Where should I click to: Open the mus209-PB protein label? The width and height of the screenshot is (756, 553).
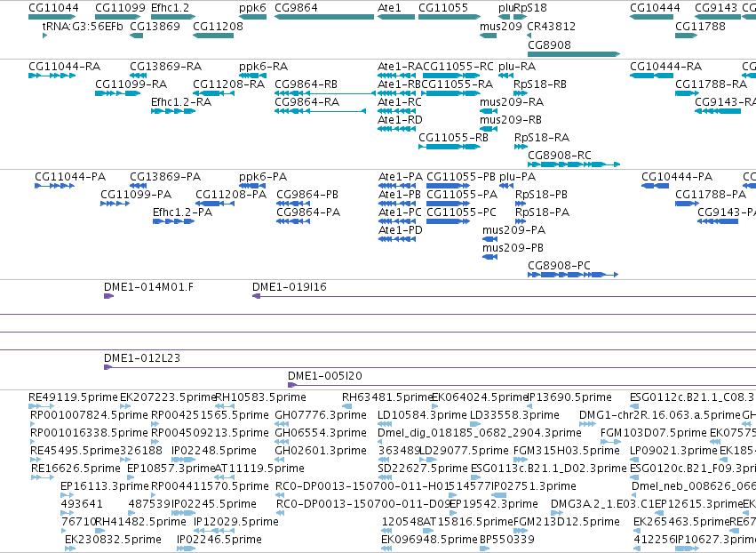513,248
